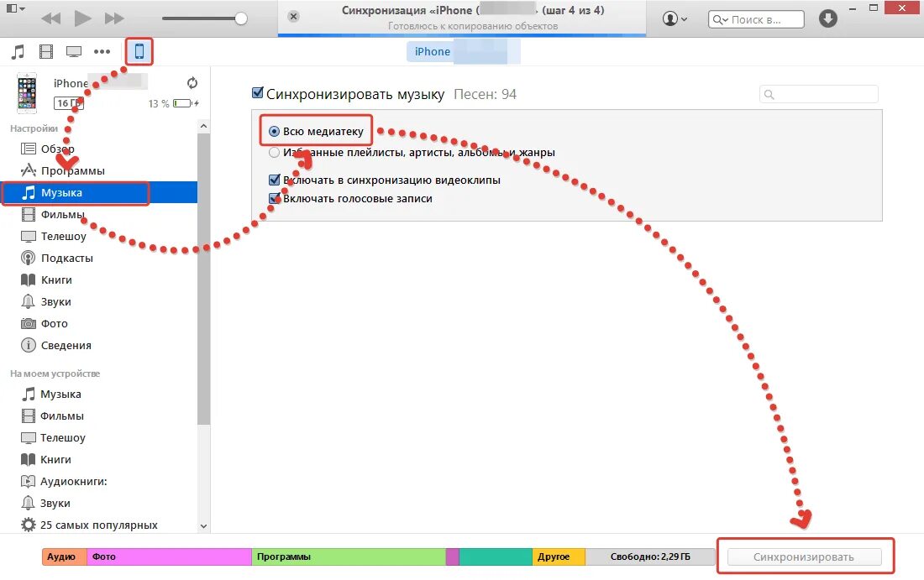The image size is (924, 580).
Task: Click the sync rotating arrows icon
Action: 192,83
